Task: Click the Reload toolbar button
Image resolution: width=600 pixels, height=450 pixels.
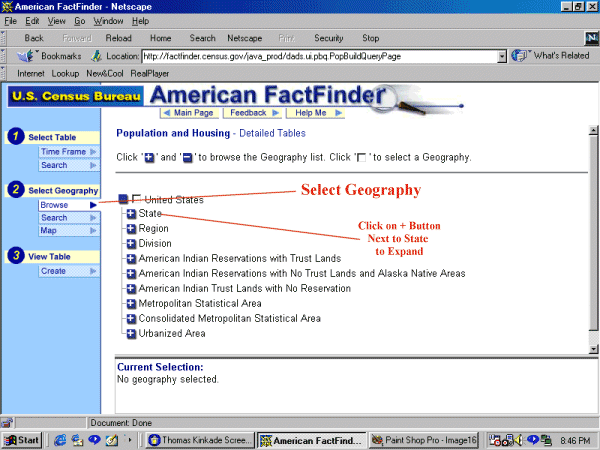Action: click(118, 37)
